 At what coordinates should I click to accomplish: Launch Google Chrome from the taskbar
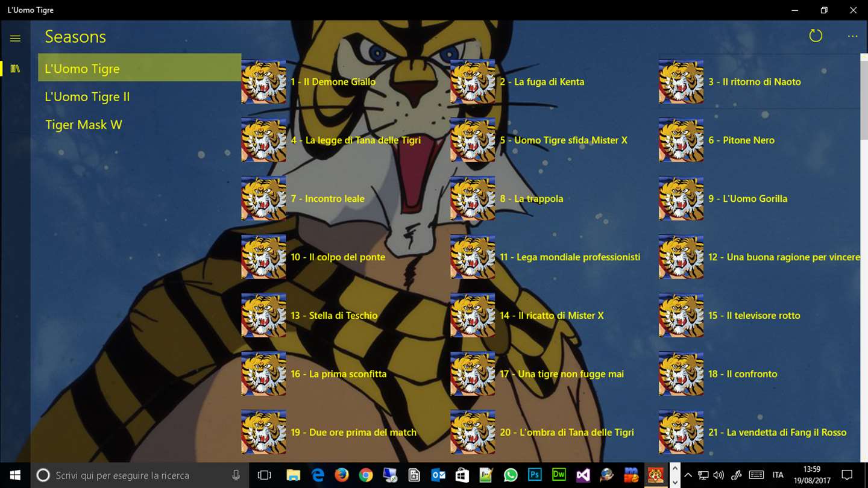click(366, 475)
